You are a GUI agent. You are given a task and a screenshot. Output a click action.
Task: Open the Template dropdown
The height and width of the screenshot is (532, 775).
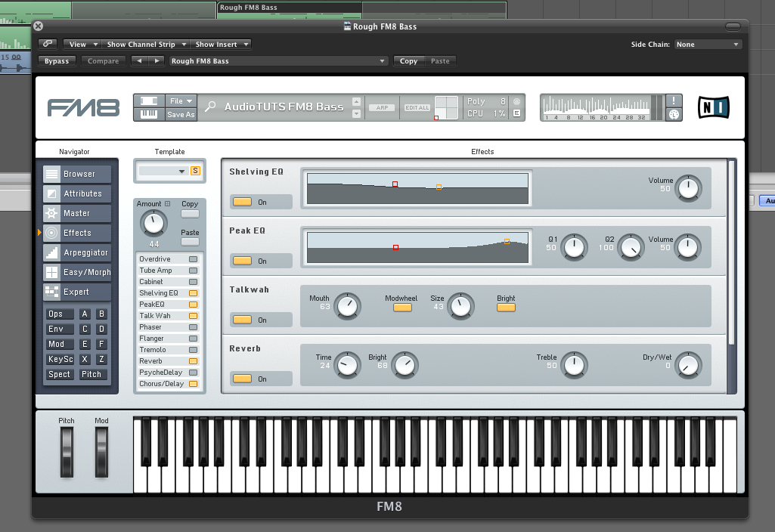[x=163, y=171]
